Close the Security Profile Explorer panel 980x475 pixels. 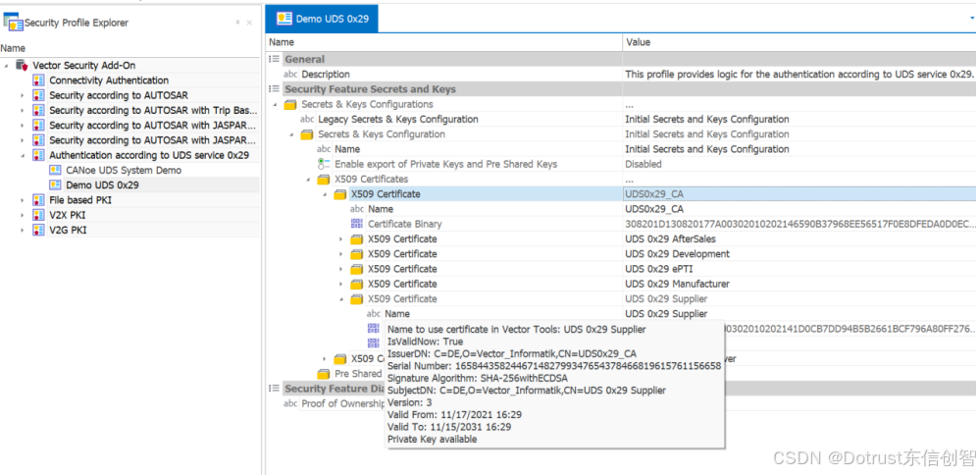(x=249, y=23)
